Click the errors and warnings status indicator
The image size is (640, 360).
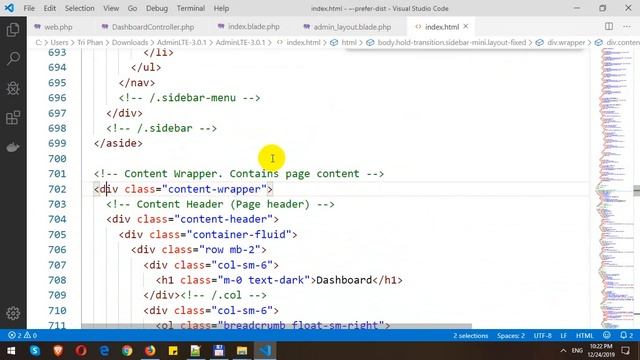tap(22, 335)
